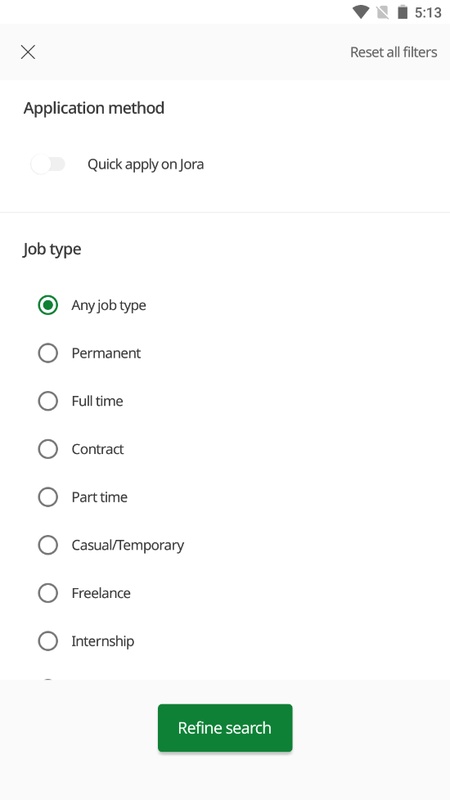Choose the Casual/Temporary radio button
Image resolution: width=450 pixels, height=800 pixels.
pos(48,545)
